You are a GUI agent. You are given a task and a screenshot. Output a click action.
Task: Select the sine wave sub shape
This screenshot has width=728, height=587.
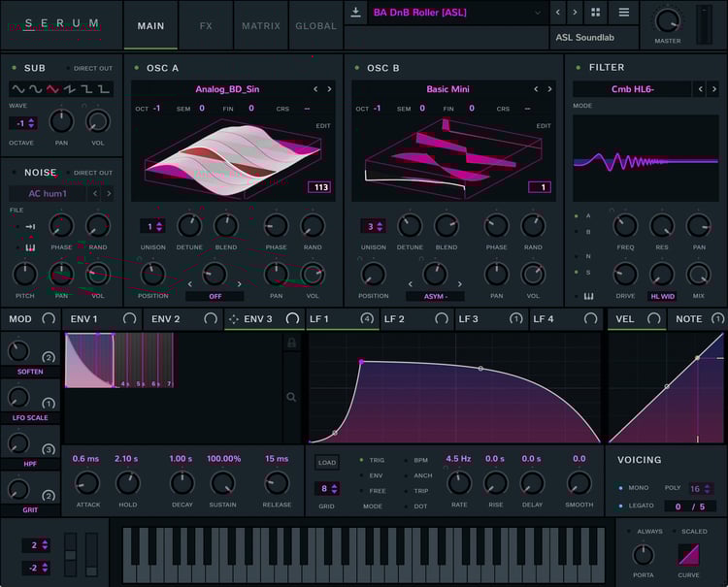click(18, 88)
